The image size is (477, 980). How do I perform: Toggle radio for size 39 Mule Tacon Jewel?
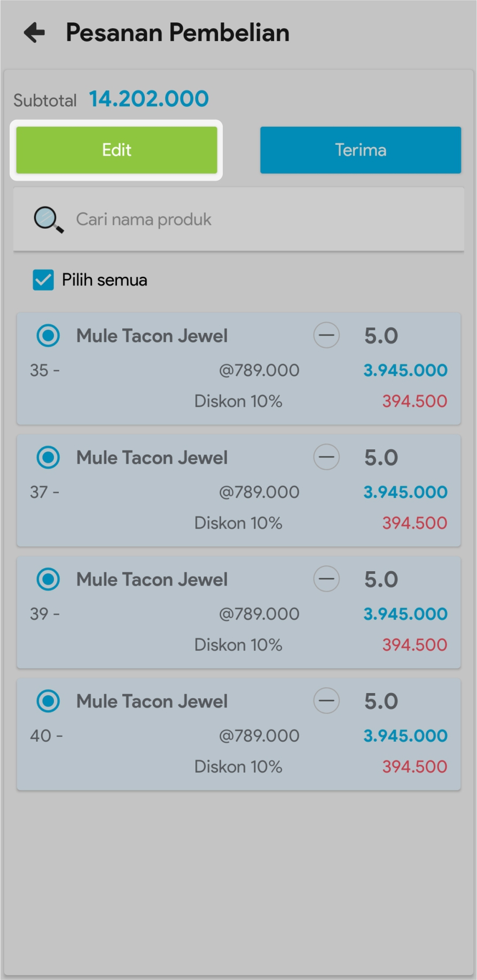[x=48, y=580]
